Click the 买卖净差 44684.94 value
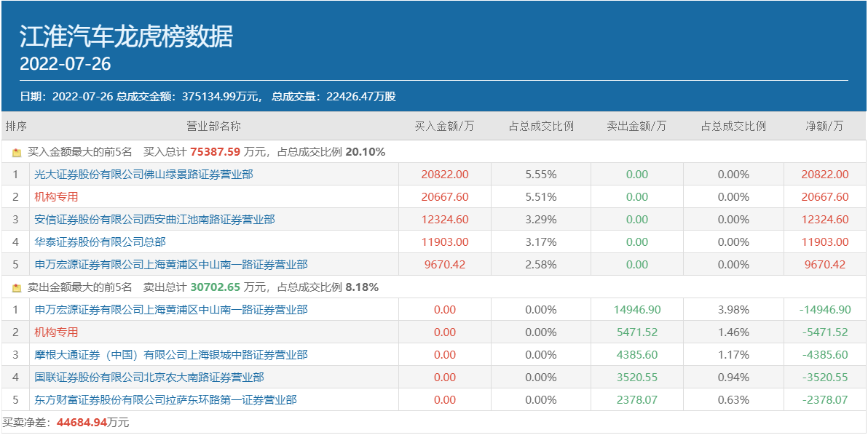Image resolution: width=868 pixels, height=435 pixels. [82, 423]
